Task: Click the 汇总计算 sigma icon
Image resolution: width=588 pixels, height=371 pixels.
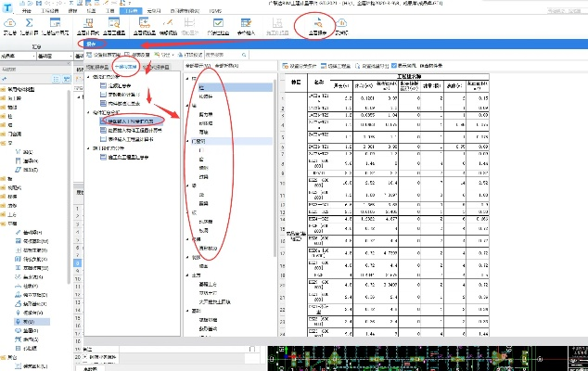Action: [x=29, y=21]
